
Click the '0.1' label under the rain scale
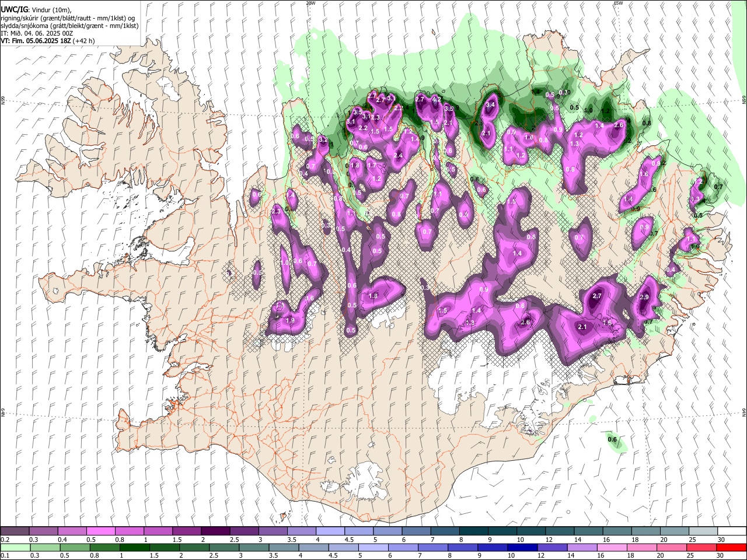[5, 556]
